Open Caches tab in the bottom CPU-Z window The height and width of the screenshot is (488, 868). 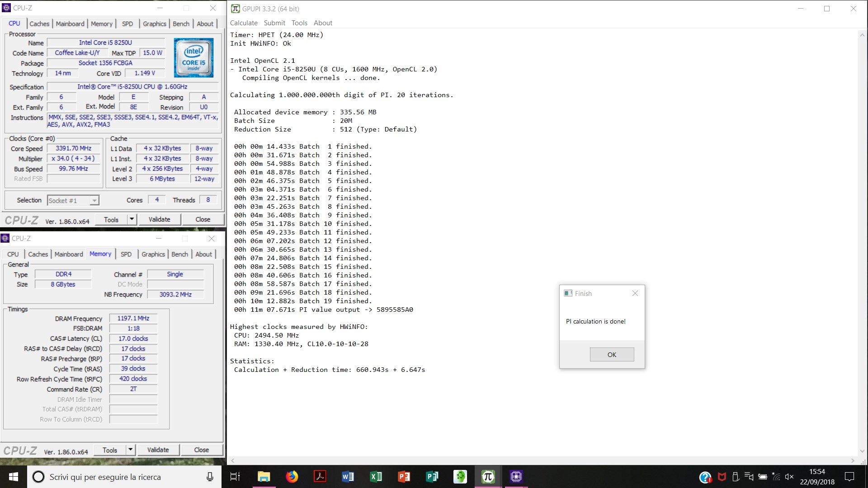(38, 254)
